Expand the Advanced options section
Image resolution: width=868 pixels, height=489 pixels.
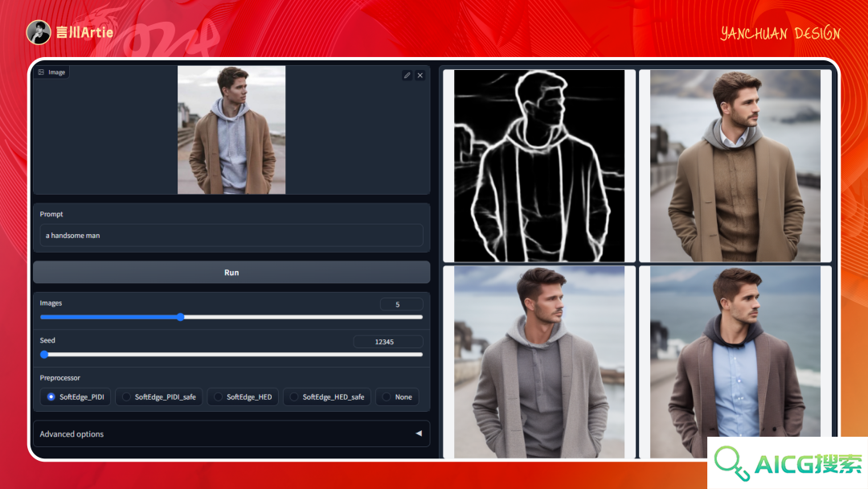tap(231, 434)
